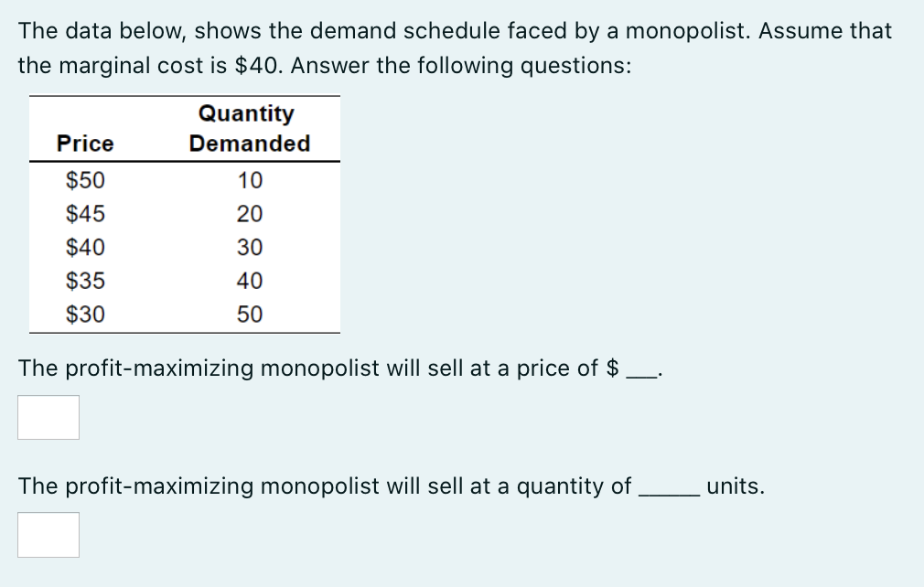Click the quantity value 50
Screen dimensions: 924x587
250,314
